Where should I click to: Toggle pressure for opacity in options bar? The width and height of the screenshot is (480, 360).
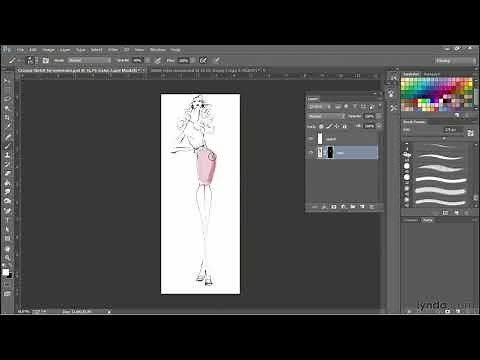tap(158, 60)
